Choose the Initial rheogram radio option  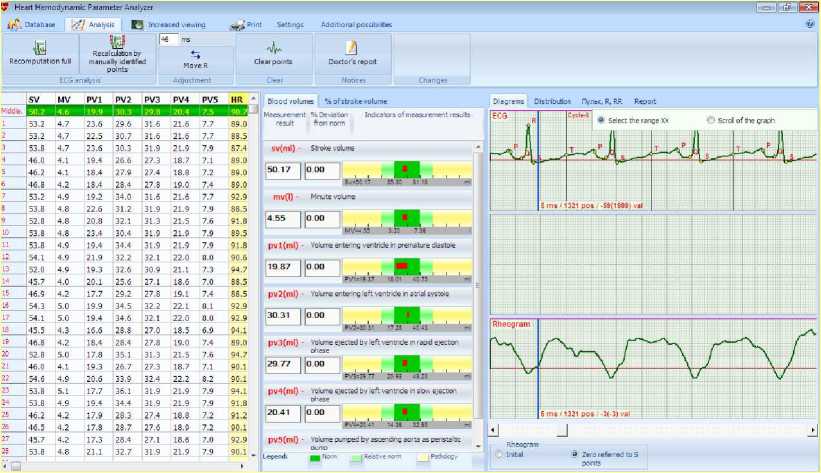click(499, 453)
